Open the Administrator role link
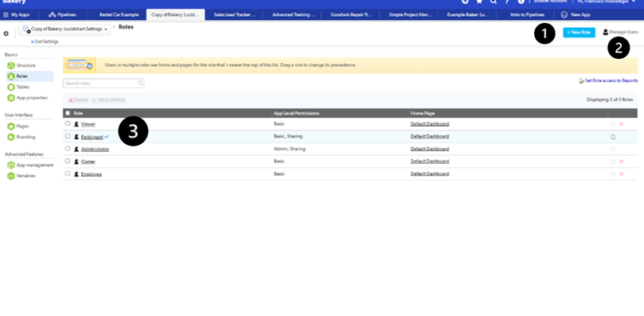The height and width of the screenshot is (316, 644). 95,149
